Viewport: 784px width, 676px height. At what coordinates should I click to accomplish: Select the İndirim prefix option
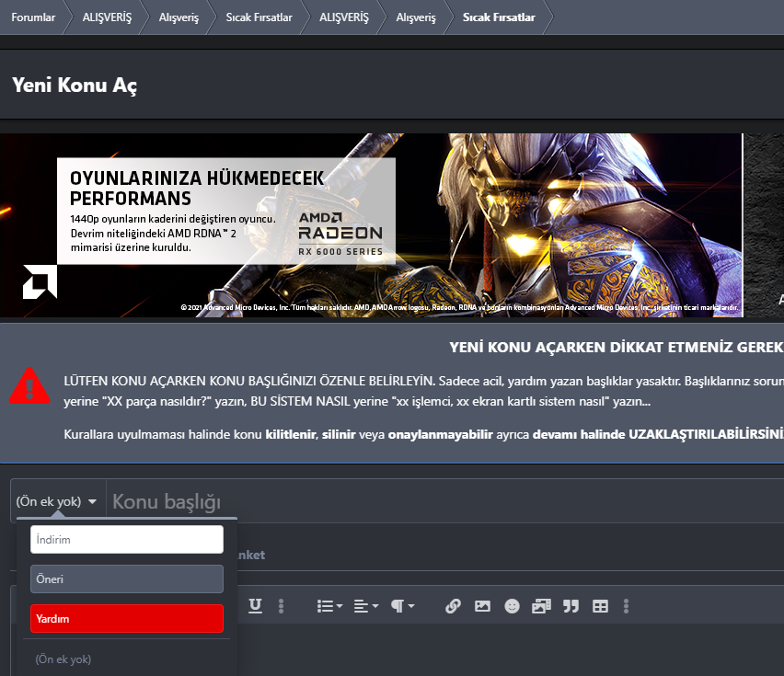point(127,540)
